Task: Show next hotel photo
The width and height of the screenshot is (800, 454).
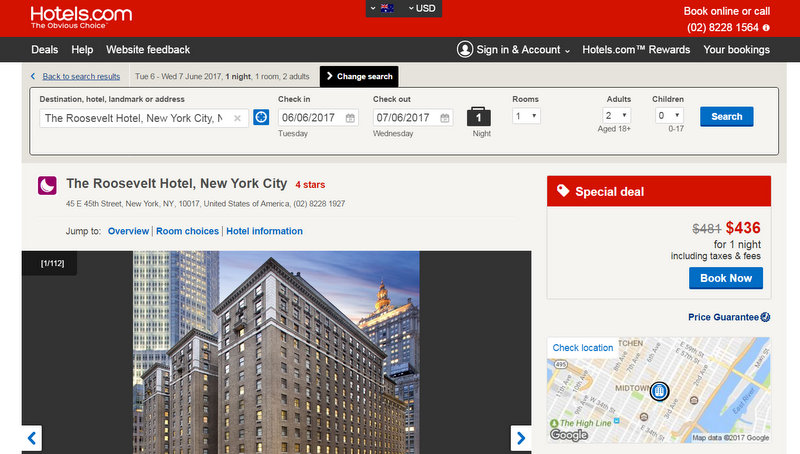Action: 521,438
